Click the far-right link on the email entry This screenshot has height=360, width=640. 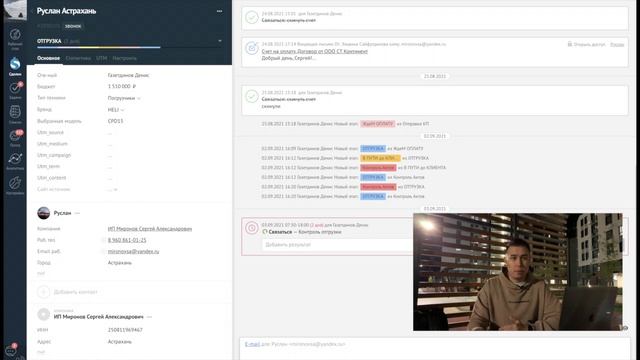coord(617,44)
